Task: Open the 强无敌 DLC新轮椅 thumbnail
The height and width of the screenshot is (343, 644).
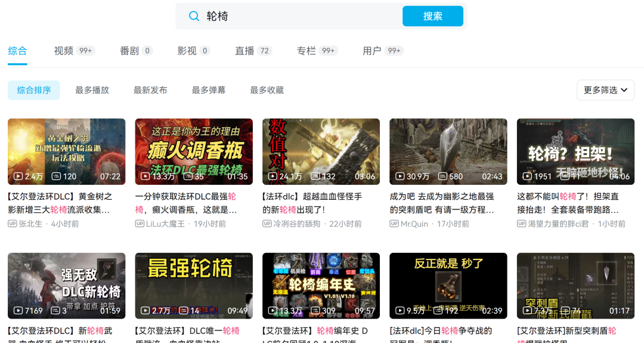Action: (67, 286)
